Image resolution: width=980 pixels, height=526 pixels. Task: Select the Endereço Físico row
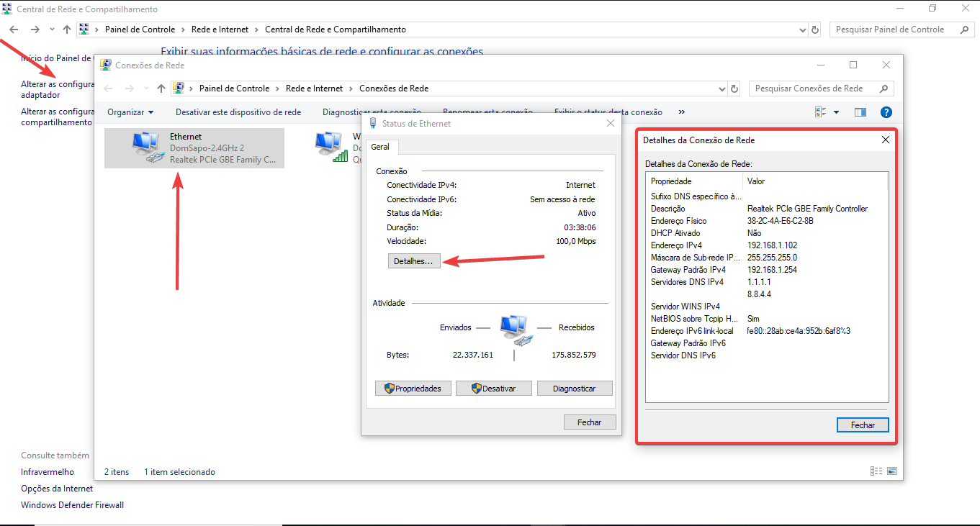(767, 221)
